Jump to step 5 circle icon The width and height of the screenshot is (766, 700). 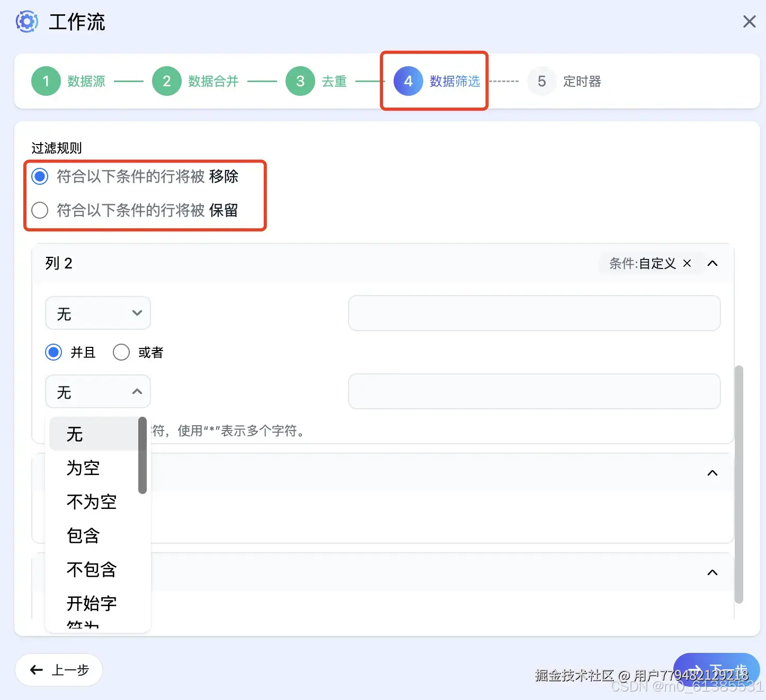pyautogui.click(x=542, y=81)
